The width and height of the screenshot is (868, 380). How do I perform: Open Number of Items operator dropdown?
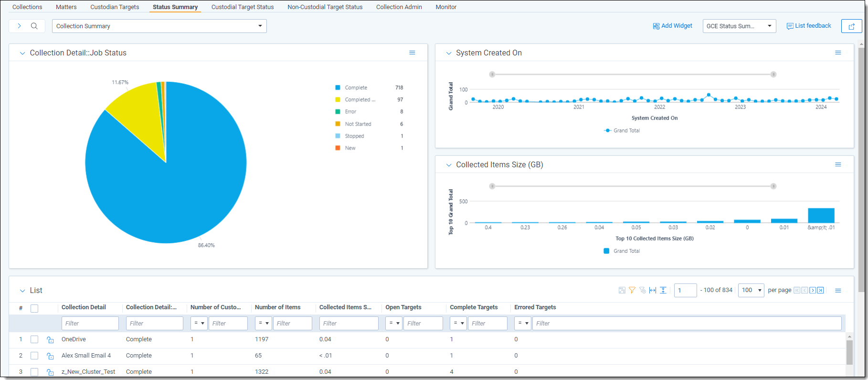[264, 323]
